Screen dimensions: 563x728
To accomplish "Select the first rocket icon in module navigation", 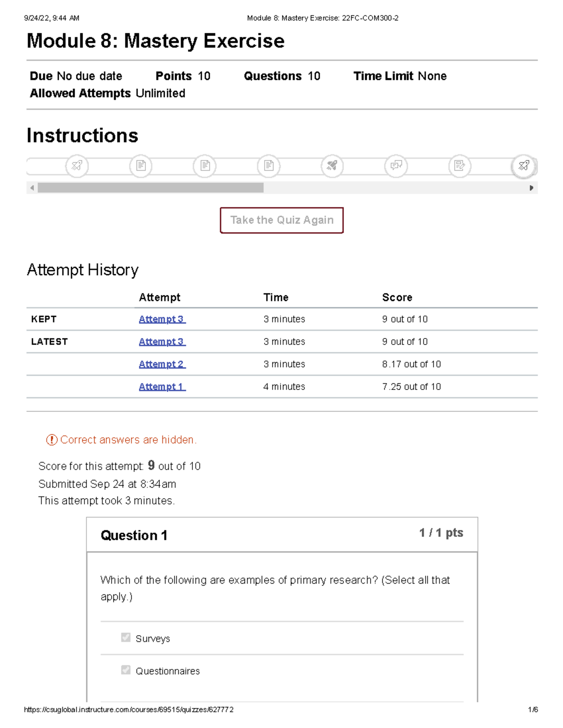I will (77, 165).
